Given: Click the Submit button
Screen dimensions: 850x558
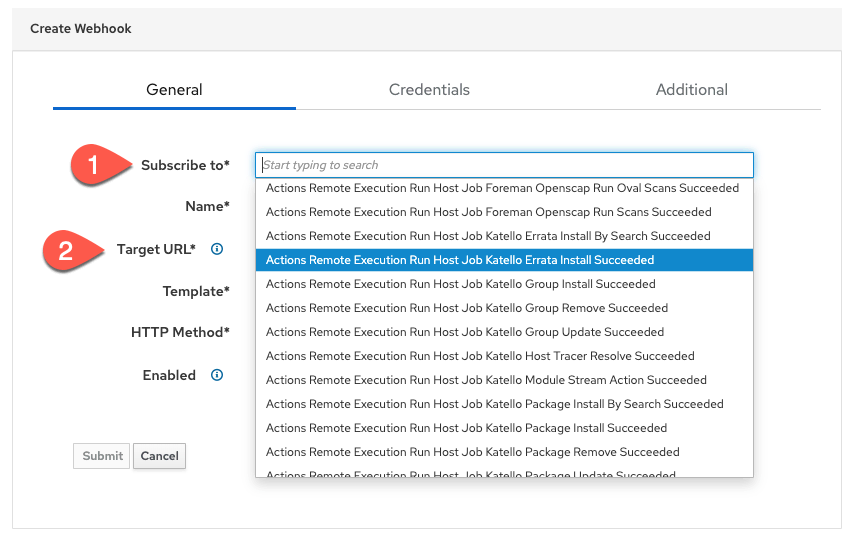Looking at the screenshot, I should [102, 456].
